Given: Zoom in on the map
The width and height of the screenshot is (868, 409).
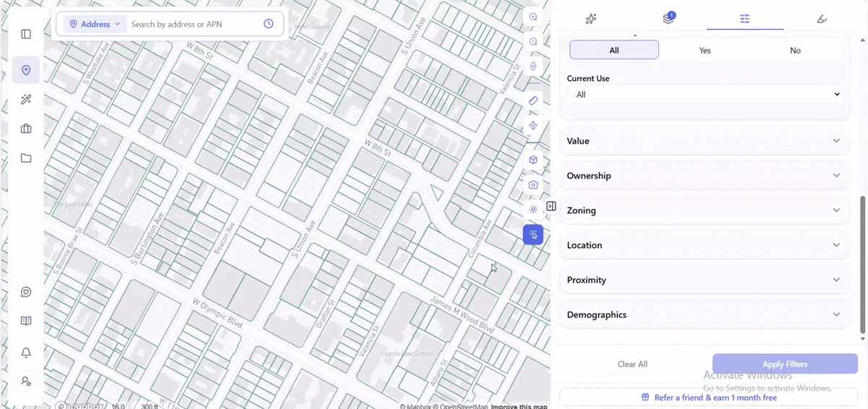Looking at the screenshot, I should coord(533,17).
